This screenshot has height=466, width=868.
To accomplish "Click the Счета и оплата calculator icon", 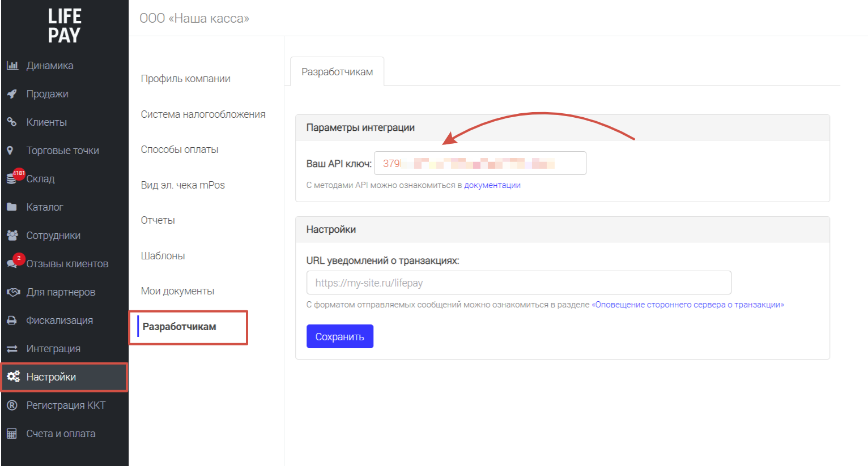I will tap(12, 434).
